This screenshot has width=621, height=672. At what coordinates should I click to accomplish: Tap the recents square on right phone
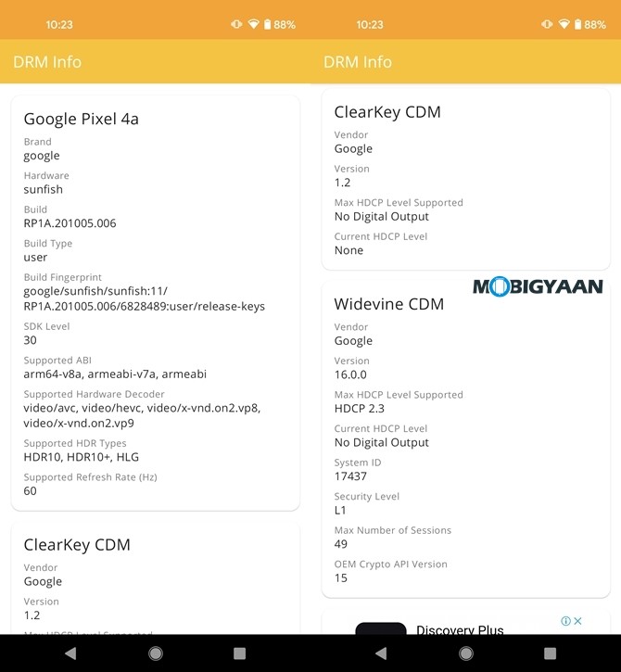coord(550,653)
